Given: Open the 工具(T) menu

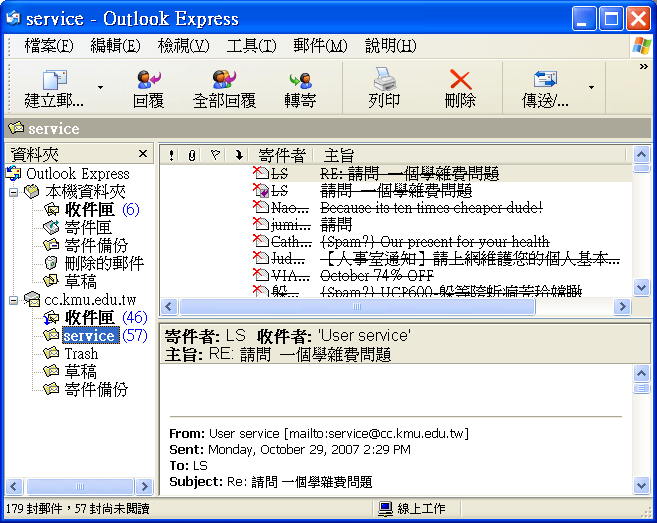Looking at the screenshot, I should (x=251, y=46).
